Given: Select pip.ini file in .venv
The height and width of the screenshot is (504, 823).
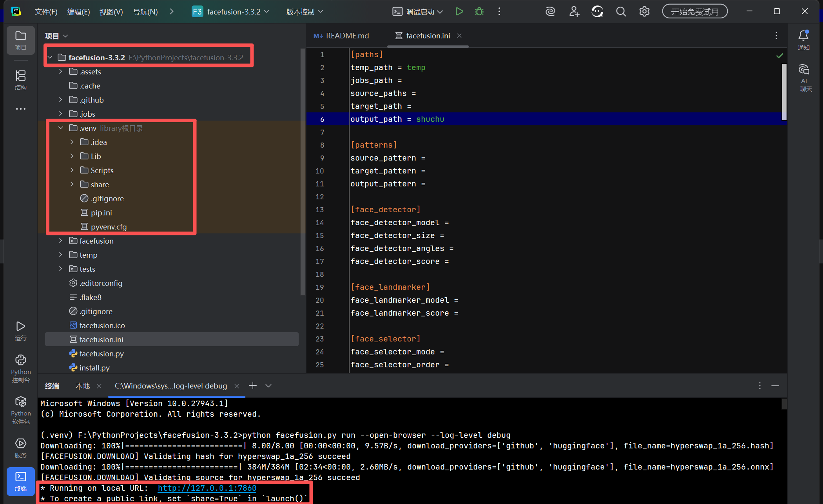Looking at the screenshot, I should [x=101, y=213].
